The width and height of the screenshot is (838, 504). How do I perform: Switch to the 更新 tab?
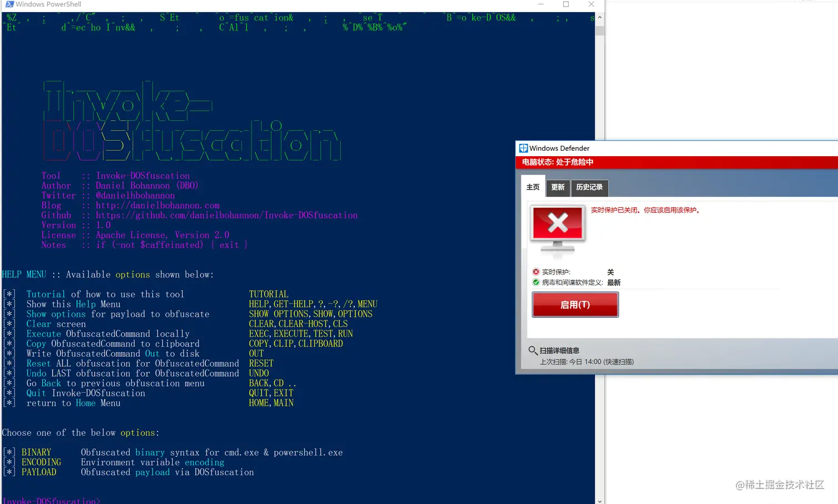pos(558,188)
